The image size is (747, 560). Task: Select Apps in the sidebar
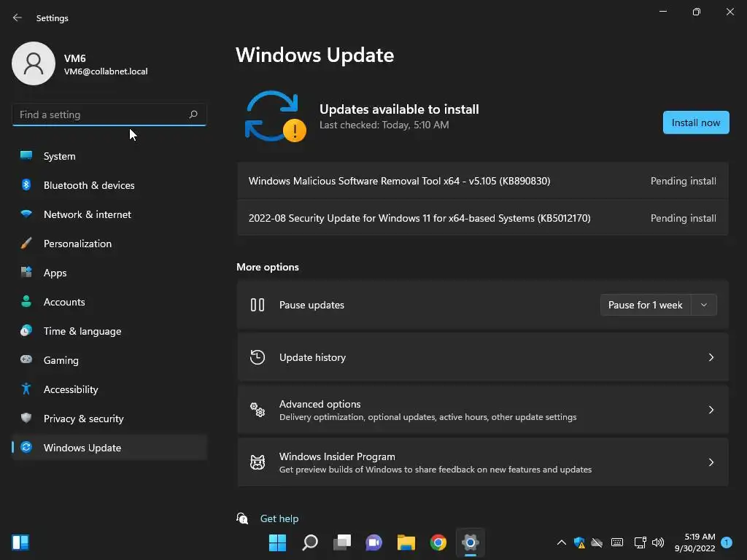(109, 273)
